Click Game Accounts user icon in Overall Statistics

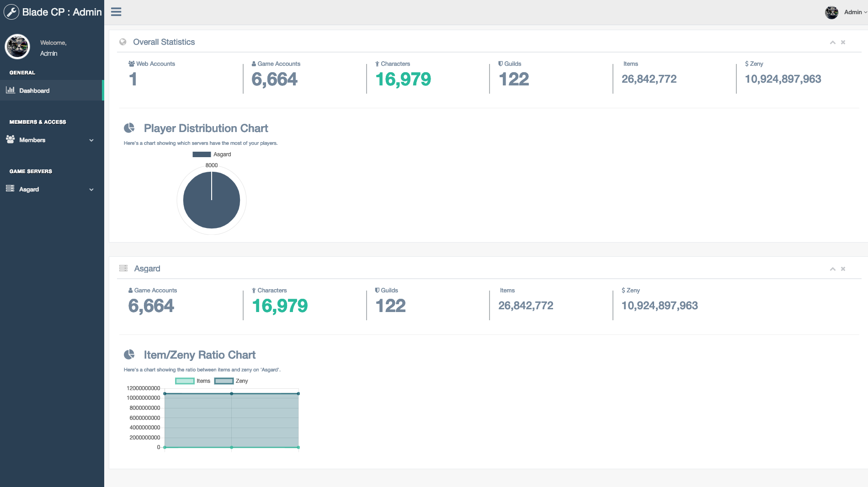click(x=254, y=64)
